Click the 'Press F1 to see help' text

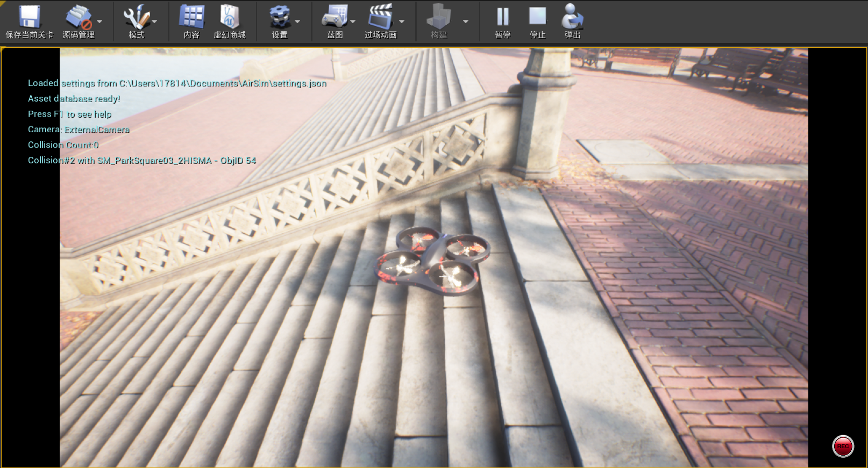point(70,114)
